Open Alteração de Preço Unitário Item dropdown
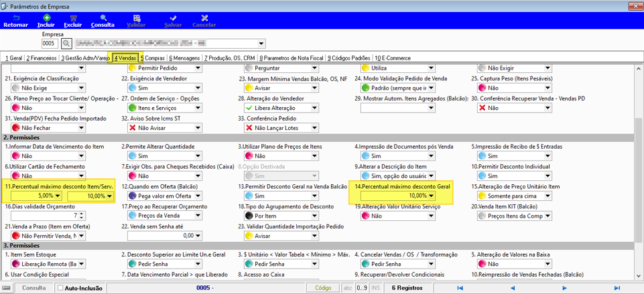The width and height of the screenshot is (644, 294). pos(548,196)
